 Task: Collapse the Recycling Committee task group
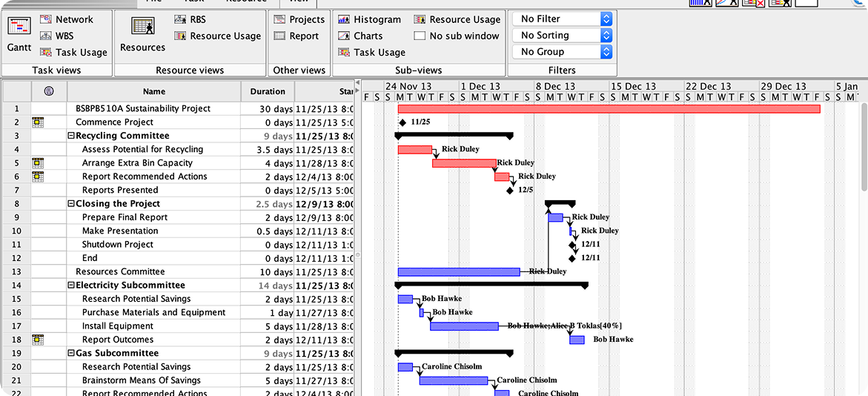pyautogui.click(x=71, y=136)
